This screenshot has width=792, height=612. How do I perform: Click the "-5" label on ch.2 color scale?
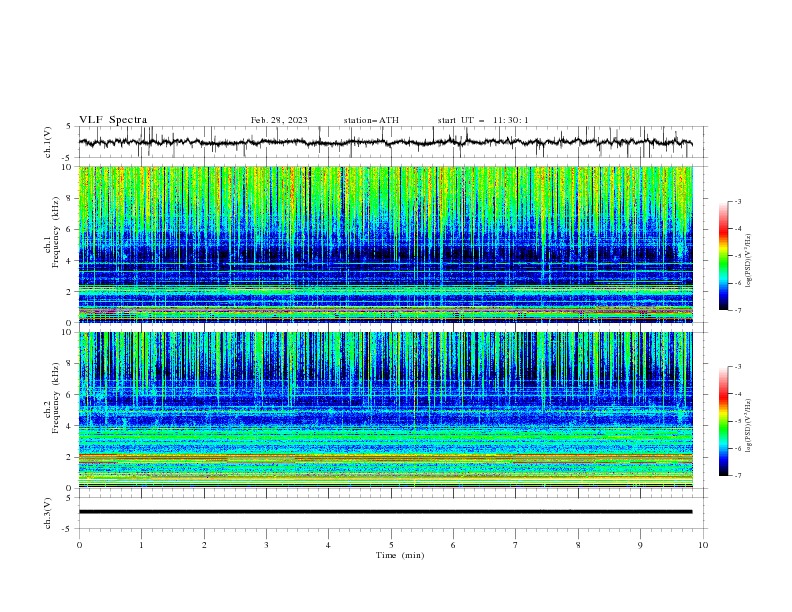[738, 421]
